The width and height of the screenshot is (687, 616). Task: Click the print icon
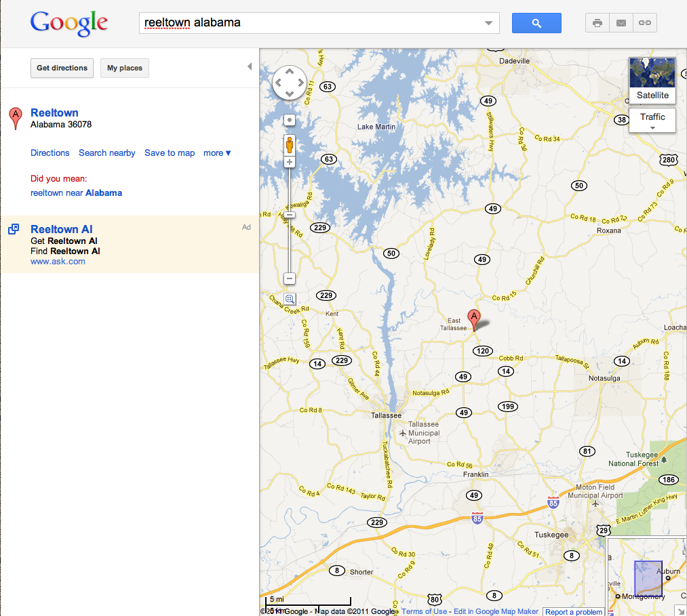[597, 23]
